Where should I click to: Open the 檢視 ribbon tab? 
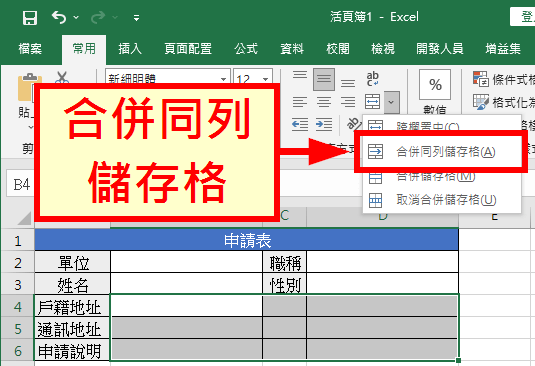[x=383, y=49]
